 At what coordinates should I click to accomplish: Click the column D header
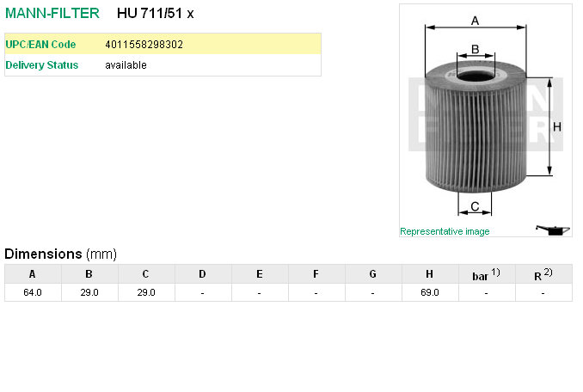(203, 274)
